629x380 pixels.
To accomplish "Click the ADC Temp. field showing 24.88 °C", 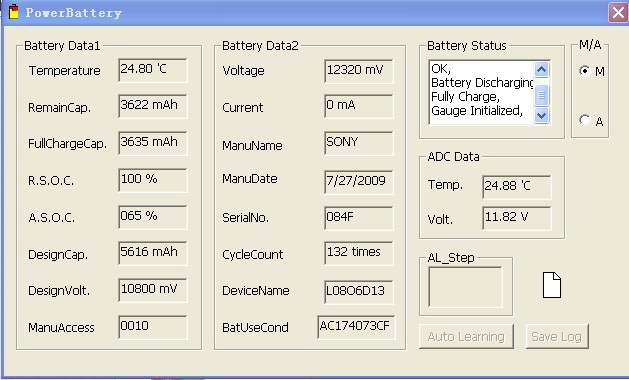I will [517, 187].
